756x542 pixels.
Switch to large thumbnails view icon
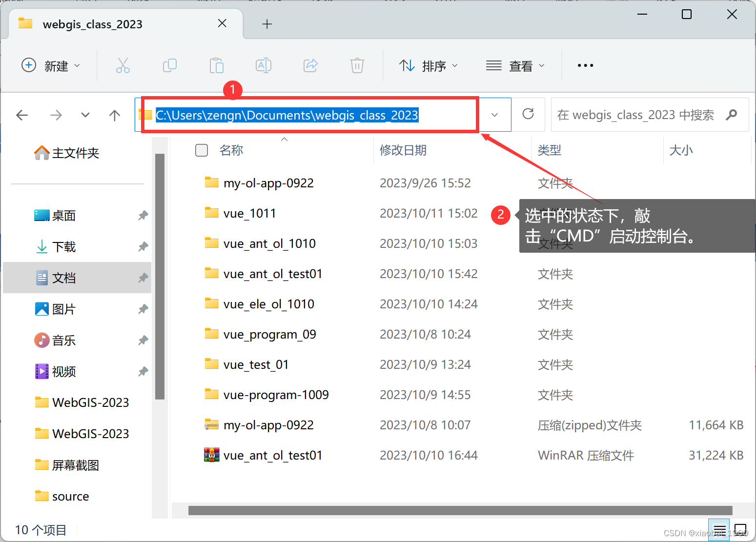click(x=740, y=531)
